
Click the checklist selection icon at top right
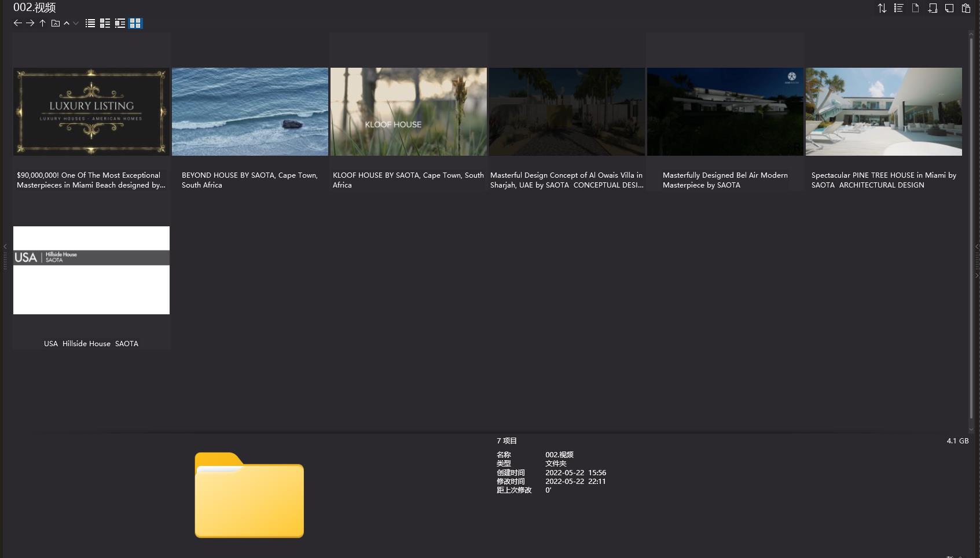pos(898,8)
